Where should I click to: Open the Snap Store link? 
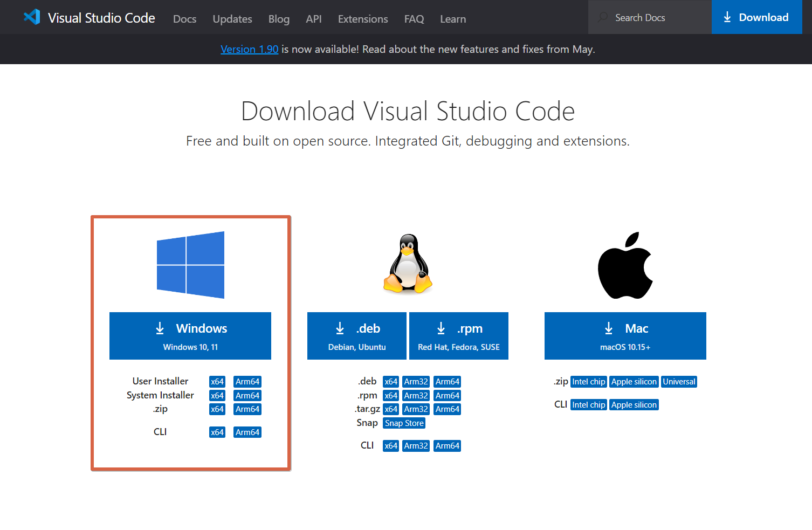404,423
